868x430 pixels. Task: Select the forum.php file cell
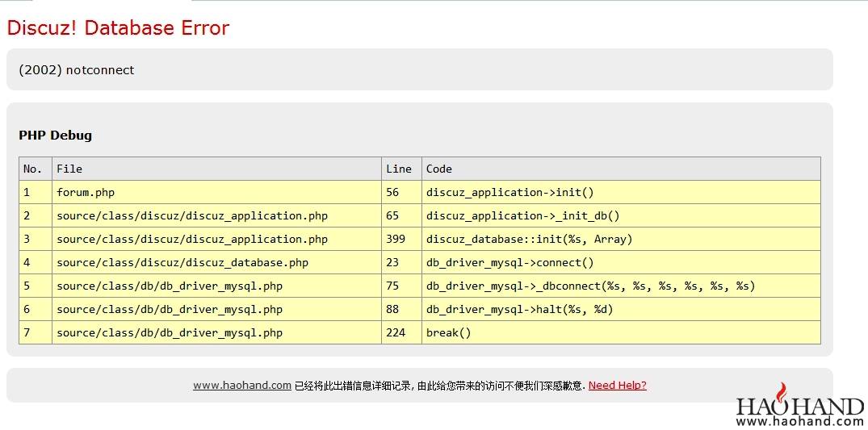pos(216,193)
